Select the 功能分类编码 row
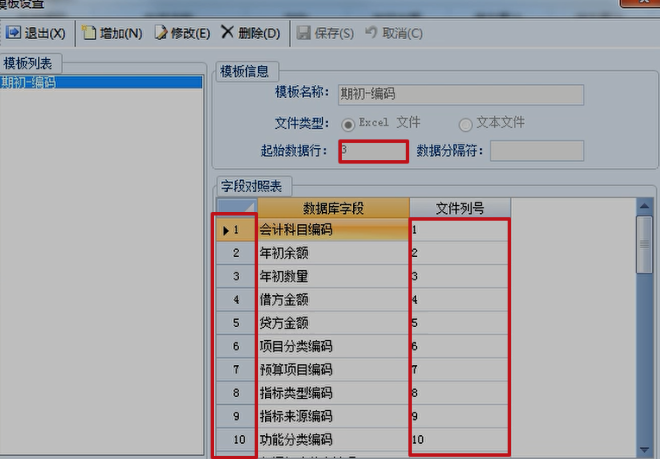 pos(333,440)
